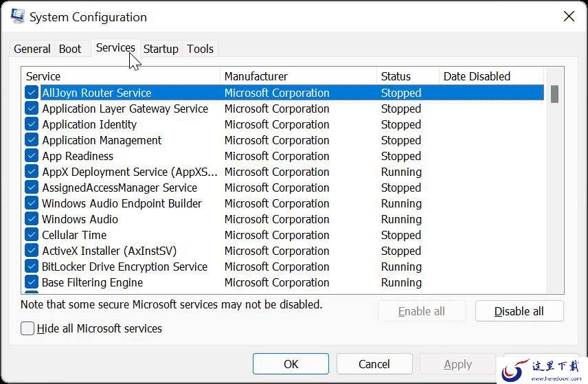Check Hide all Microsoft services
This screenshot has height=384, width=588.
[x=27, y=328]
